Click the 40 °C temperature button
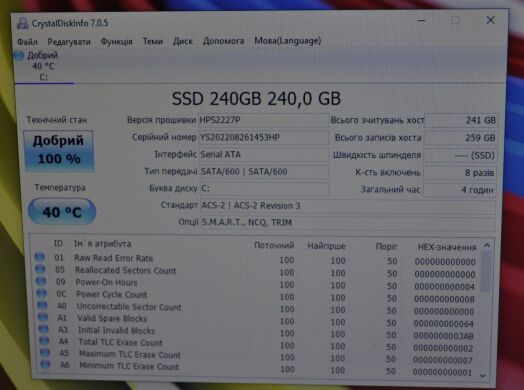Screen dimensions: 524x390 pos(62,212)
